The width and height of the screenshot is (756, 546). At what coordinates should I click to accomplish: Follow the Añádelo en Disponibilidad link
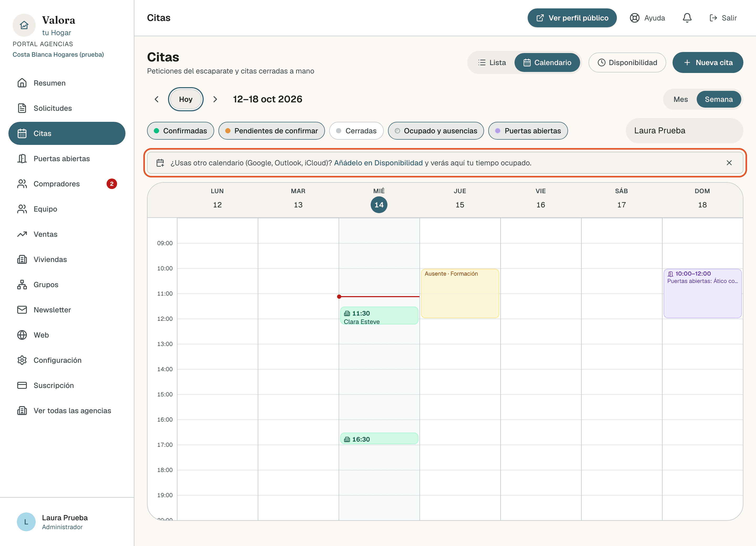click(x=378, y=163)
